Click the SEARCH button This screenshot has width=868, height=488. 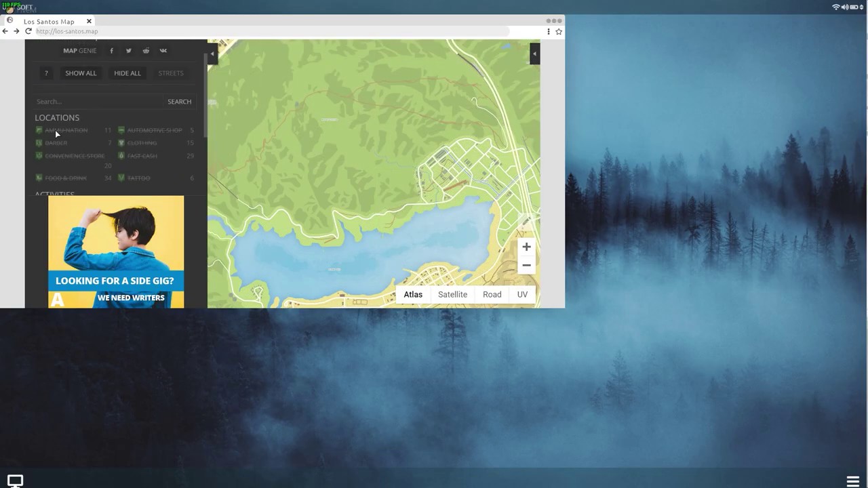coord(180,102)
